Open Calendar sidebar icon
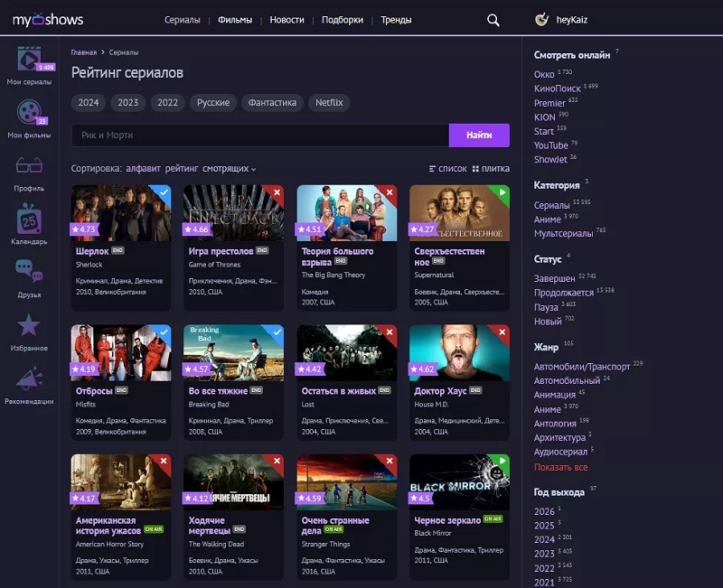This screenshot has height=588, width=723. point(30,219)
